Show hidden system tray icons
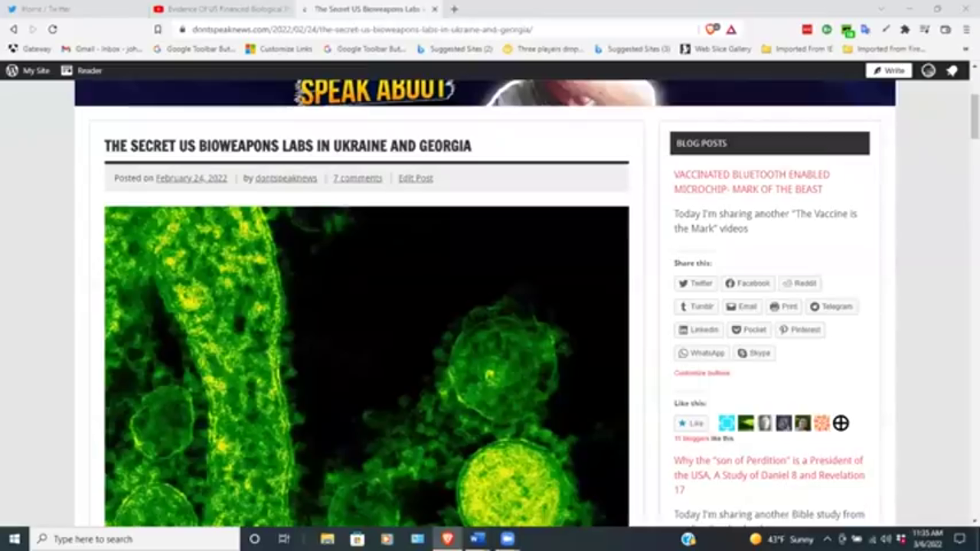This screenshot has width=980, height=551. click(x=827, y=539)
